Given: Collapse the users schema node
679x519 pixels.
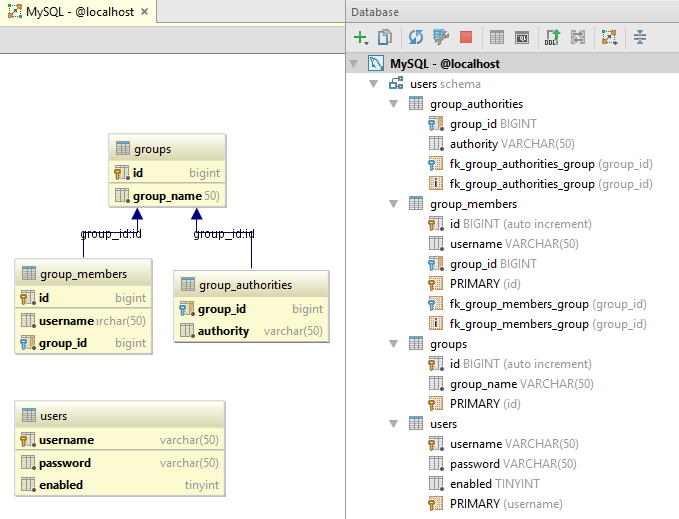Looking at the screenshot, I should [374, 84].
